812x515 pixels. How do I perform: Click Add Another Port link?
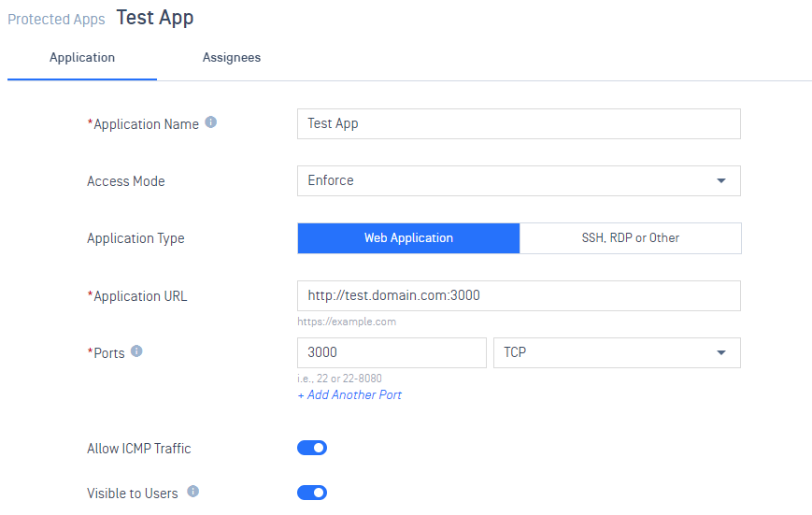(x=349, y=394)
